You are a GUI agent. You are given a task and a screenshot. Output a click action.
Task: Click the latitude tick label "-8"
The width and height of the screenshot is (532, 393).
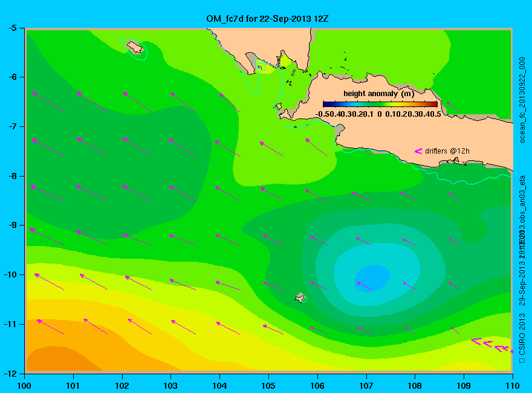11,176
